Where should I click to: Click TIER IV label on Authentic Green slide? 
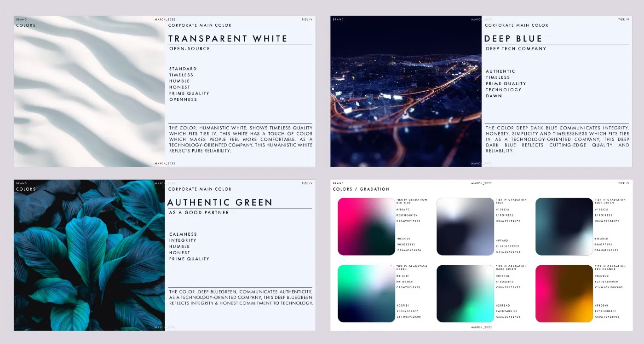click(307, 183)
